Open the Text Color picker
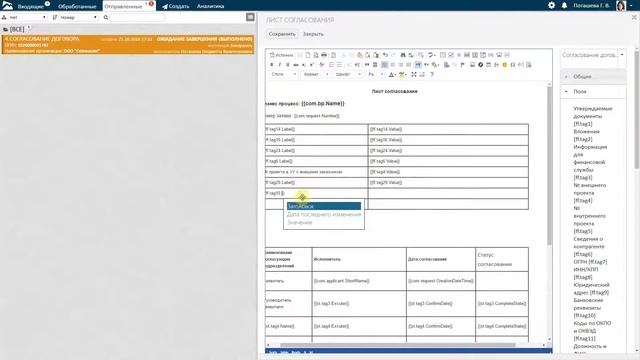 [x=392, y=74]
